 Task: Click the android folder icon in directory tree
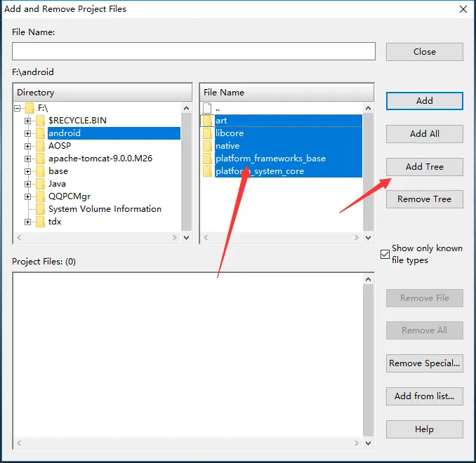(x=40, y=133)
